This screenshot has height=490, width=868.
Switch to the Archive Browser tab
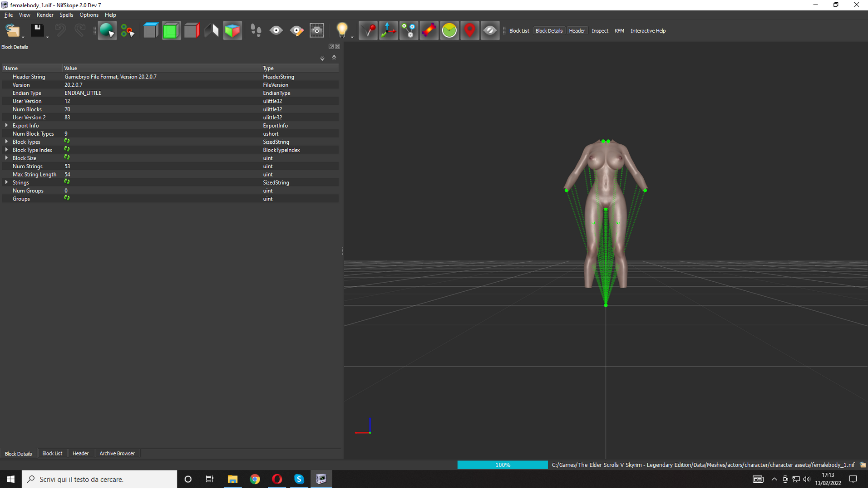(x=117, y=453)
